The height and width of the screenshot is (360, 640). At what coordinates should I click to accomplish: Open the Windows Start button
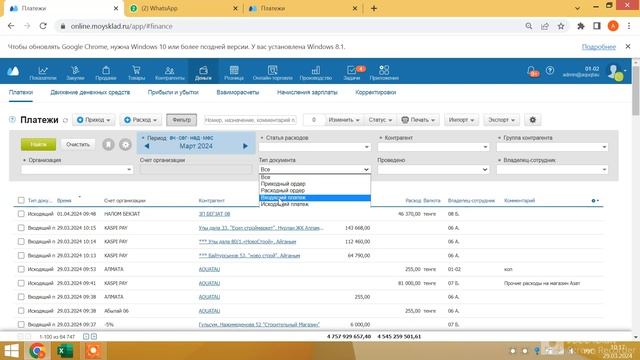pos(11,351)
